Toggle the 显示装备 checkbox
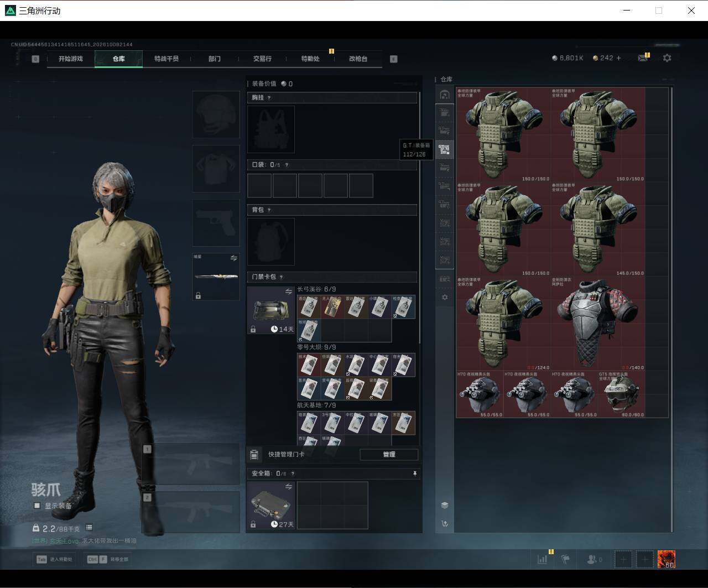 click(x=37, y=506)
